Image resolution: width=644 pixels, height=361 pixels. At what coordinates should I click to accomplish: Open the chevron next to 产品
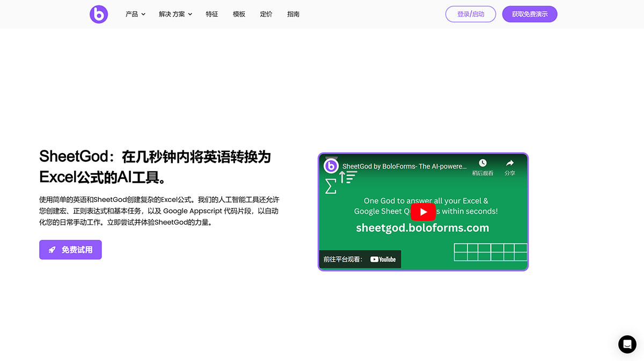coord(143,15)
